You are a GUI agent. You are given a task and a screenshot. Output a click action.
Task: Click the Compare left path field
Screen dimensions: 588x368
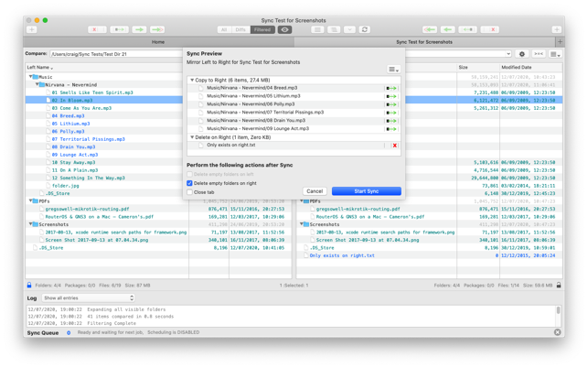click(x=116, y=54)
